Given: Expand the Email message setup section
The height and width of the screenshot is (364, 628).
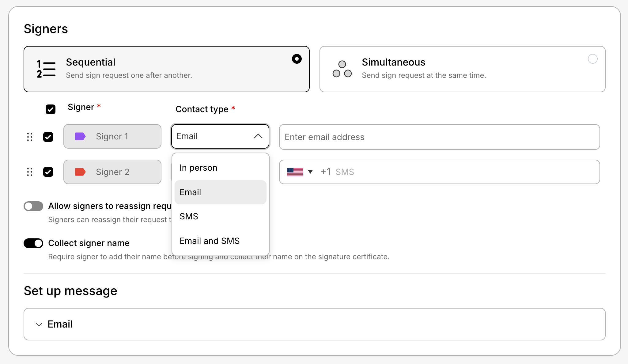Looking at the screenshot, I should 39,324.
